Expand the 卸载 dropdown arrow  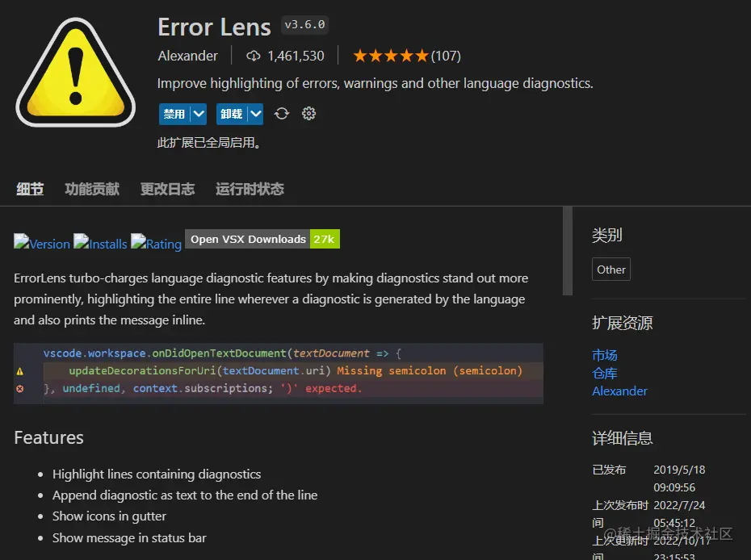point(256,114)
